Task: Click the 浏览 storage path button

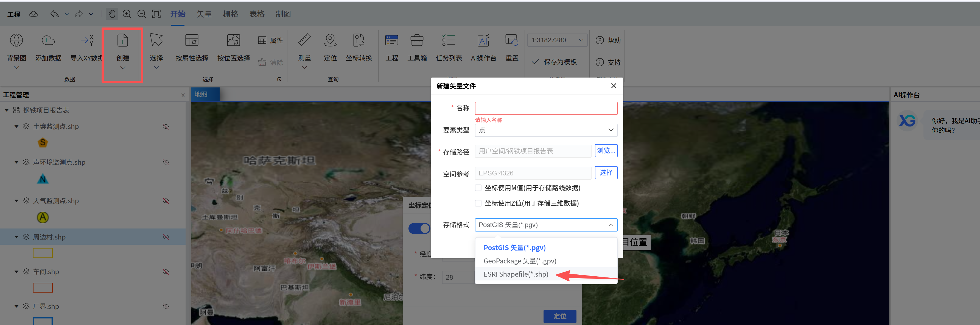Action: (x=606, y=150)
